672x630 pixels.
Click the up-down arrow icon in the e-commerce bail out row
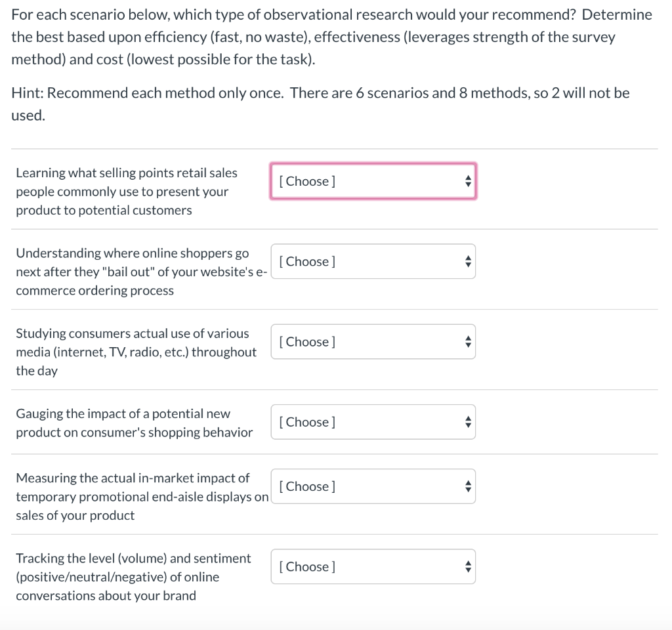(x=468, y=261)
